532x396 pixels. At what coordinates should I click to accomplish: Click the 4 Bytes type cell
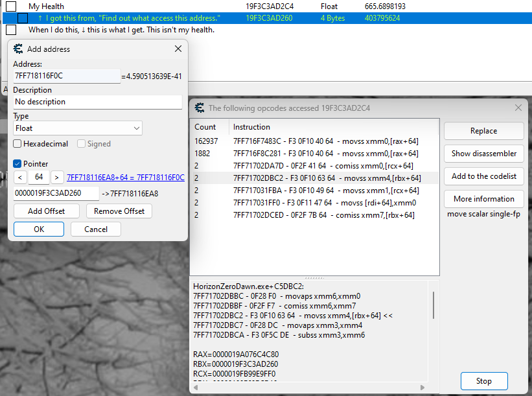point(332,18)
